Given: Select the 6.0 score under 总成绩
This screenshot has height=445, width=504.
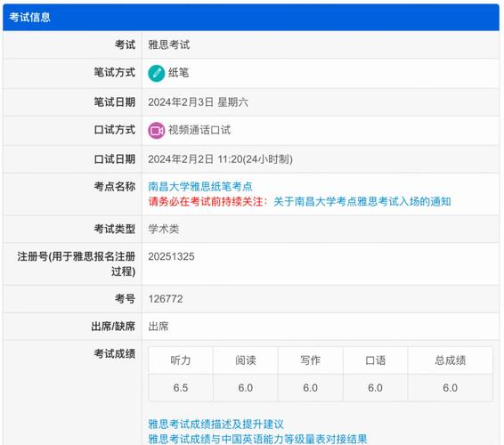Looking at the screenshot, I should pyautogui.click(x=451, y=388).
